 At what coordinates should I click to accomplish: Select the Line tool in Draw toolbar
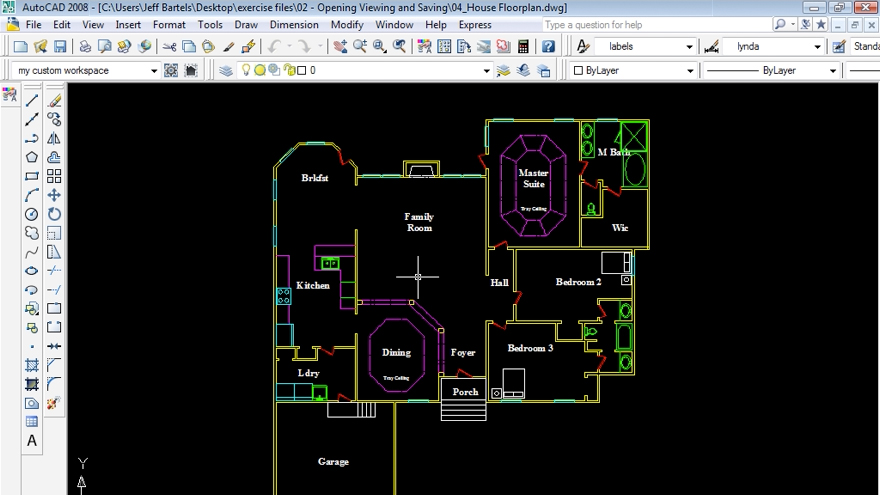[32, 101]
